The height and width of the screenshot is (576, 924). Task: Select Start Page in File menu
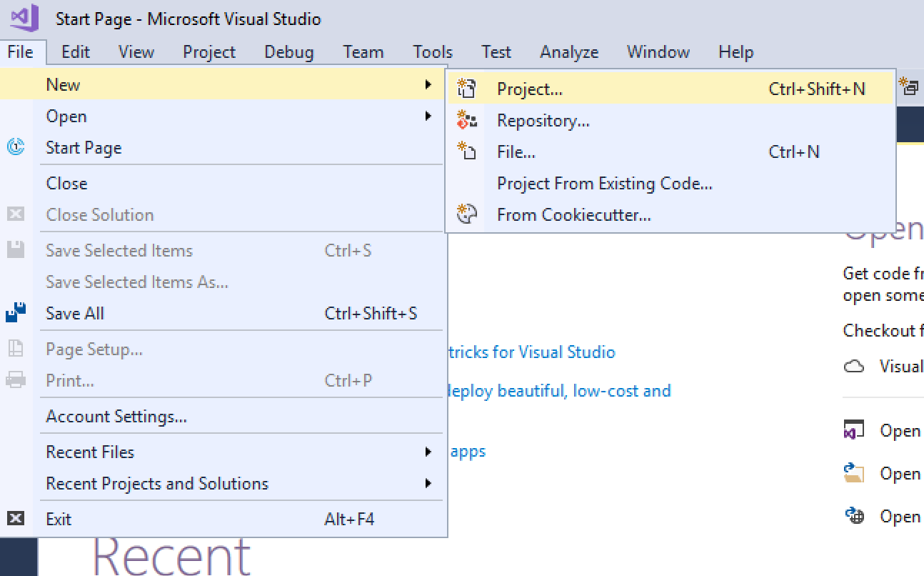223,147
